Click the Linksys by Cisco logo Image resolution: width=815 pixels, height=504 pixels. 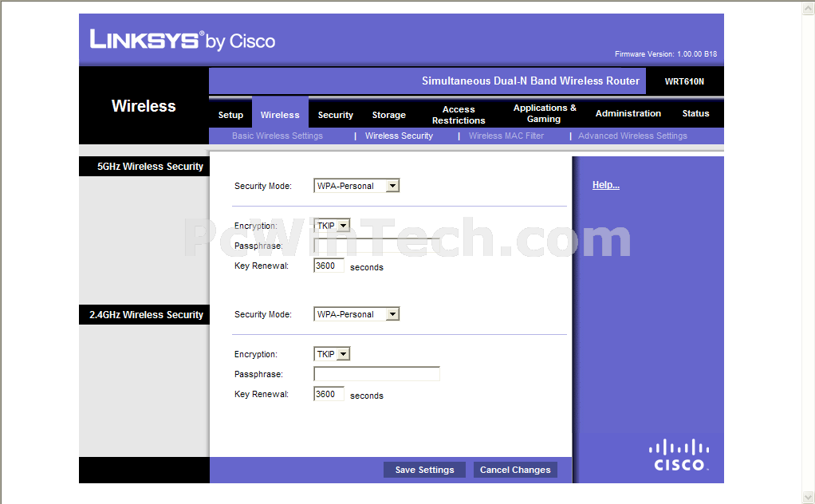[183, 40]
